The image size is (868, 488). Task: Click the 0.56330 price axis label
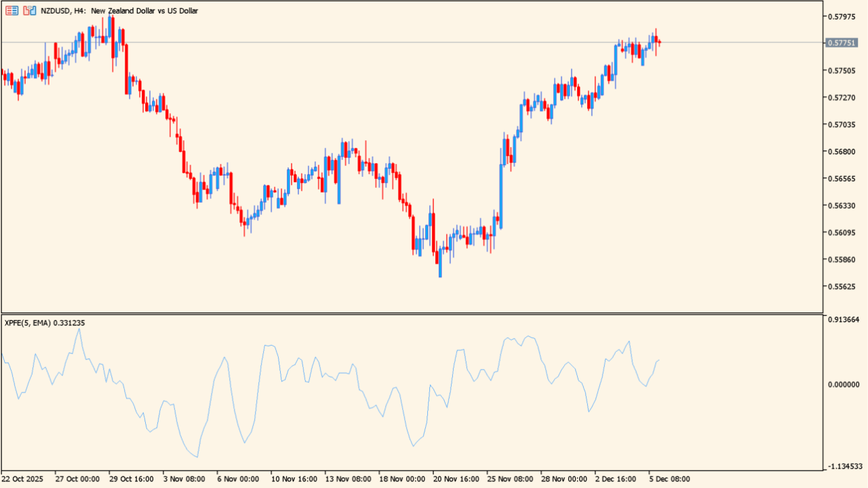tap(842, 205)
